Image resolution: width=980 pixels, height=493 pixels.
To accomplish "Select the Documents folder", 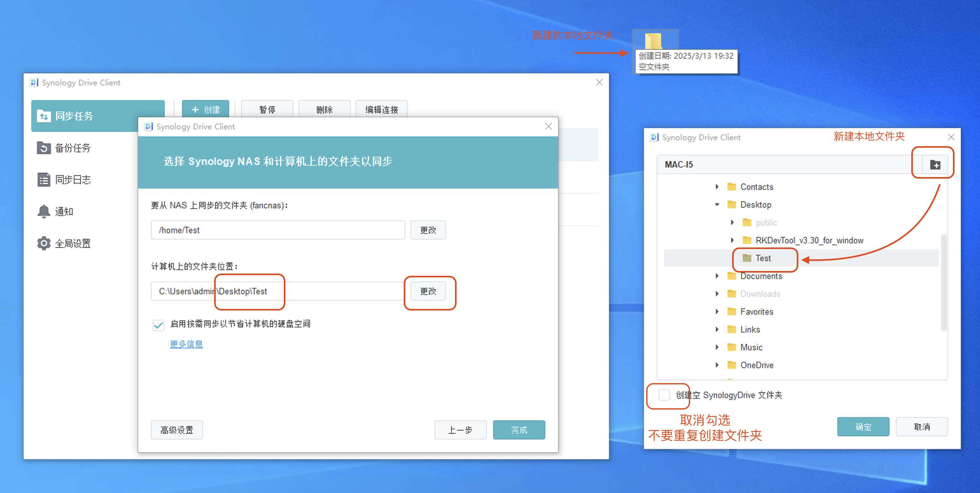I will (x=761, y=276).
